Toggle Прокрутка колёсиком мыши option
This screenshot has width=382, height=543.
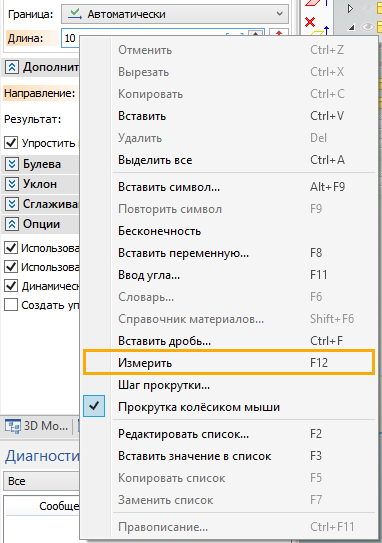click(229, 407)
